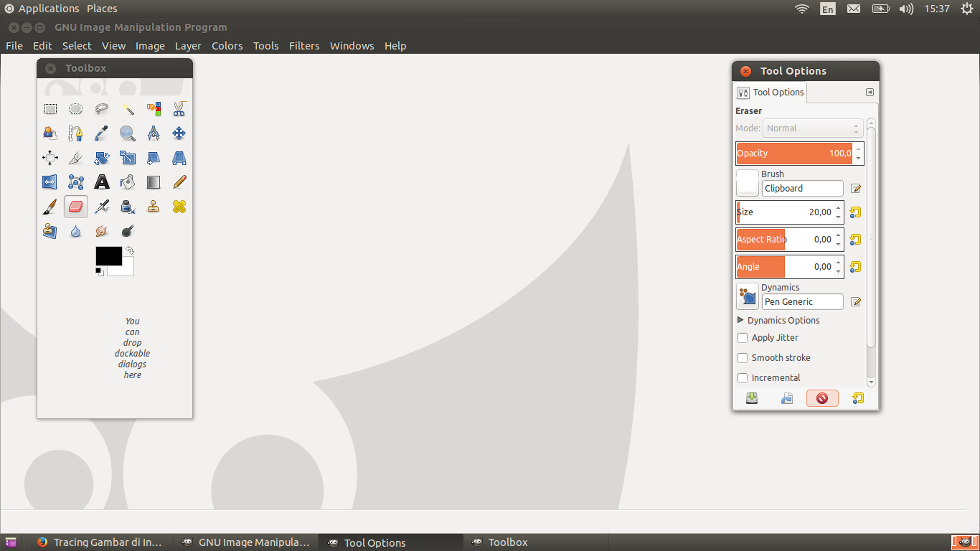The height and width of the screenshot is (551, 980).
Task: Pick the Bucket Fill tool
Action: [128, 182]
